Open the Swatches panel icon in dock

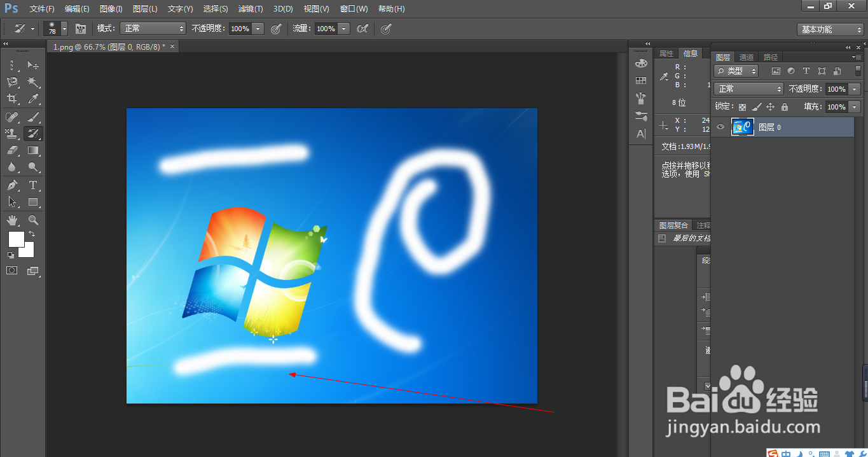(x=641, y=80)
